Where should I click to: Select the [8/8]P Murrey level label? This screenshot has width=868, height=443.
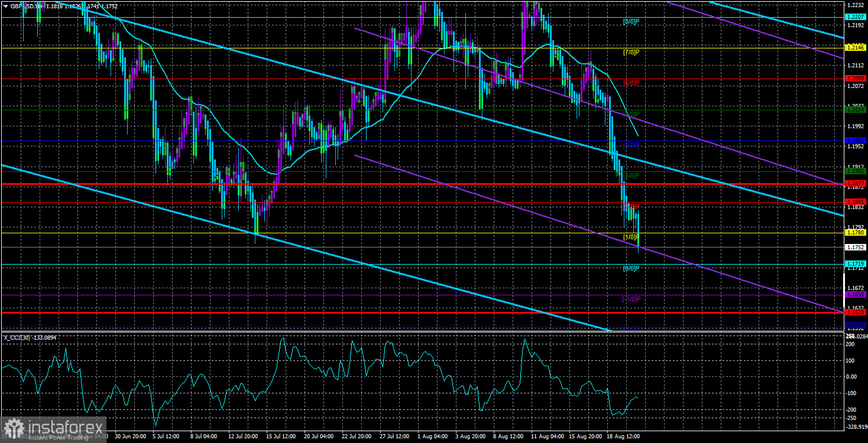(631, 22)
